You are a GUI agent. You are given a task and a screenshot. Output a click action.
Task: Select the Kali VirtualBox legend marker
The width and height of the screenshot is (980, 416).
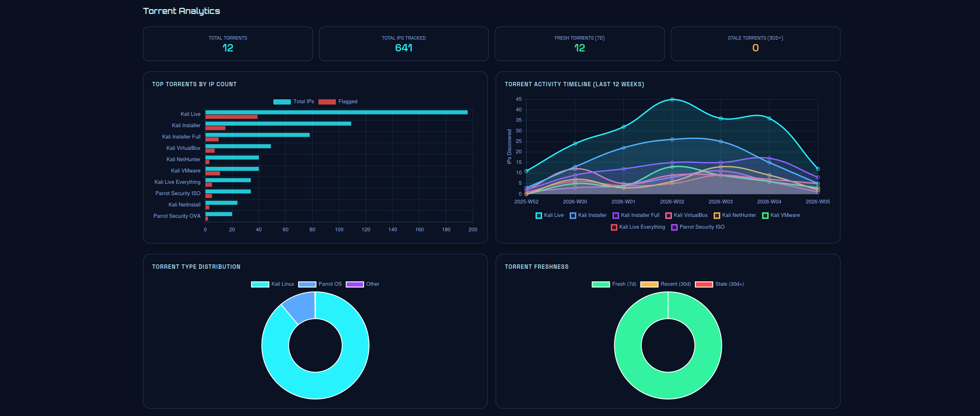tap(668, 215)
